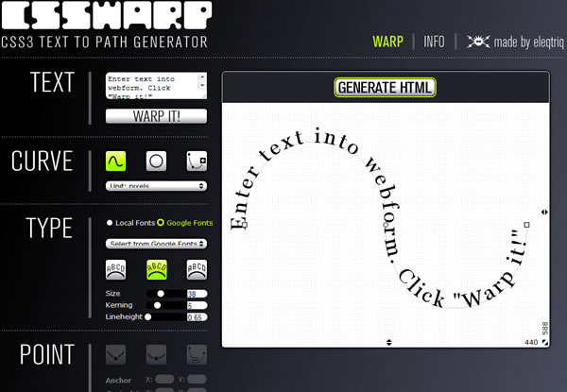567x392 pixels.
Task: Click the third disabled point type icon
Action: click(x=197, y=354)
